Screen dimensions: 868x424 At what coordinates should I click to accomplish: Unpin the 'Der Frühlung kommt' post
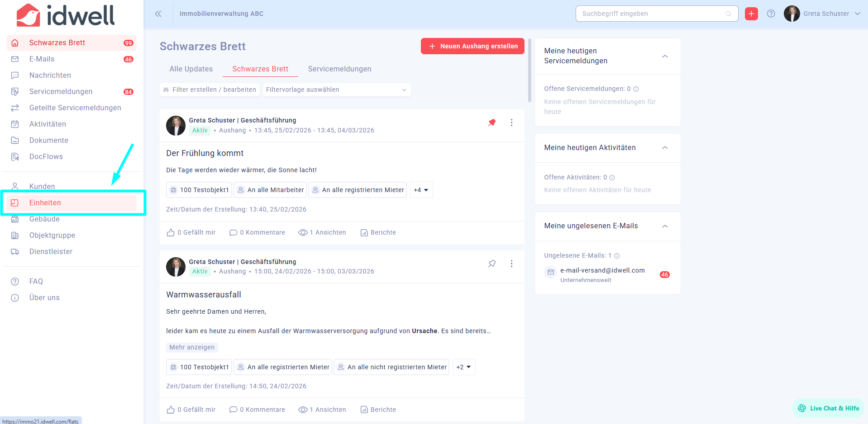point(492,122)
